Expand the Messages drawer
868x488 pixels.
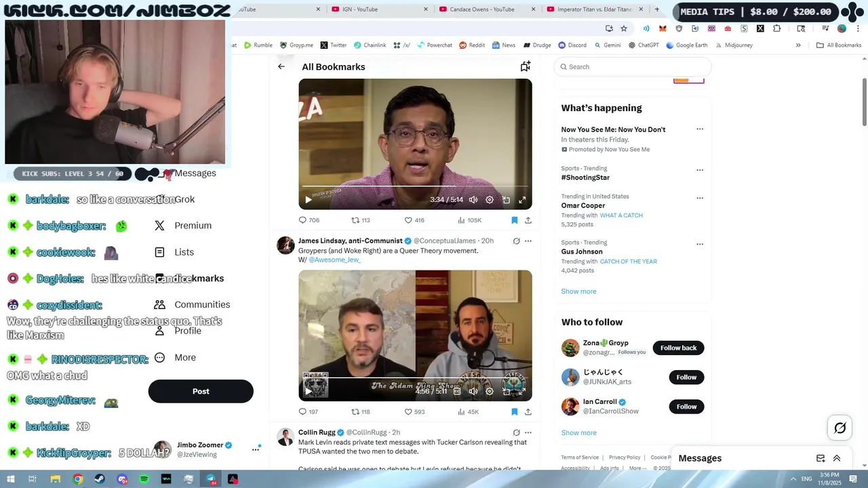(x=837, y=458)
